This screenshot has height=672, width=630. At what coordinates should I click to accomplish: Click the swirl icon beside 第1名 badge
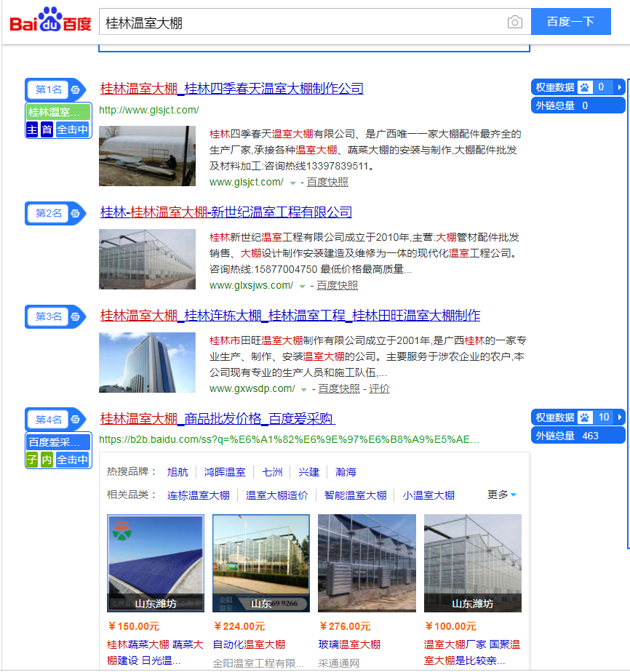[76, 89]
